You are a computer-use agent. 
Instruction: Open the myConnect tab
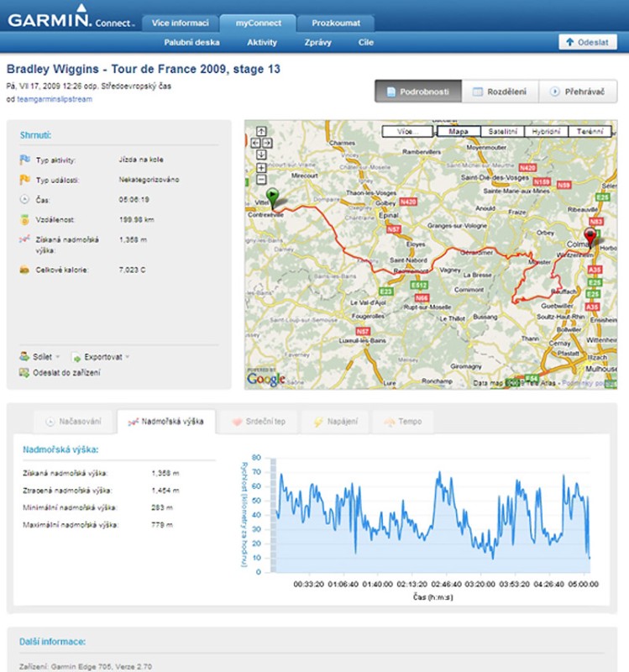[x=259, y=24]
